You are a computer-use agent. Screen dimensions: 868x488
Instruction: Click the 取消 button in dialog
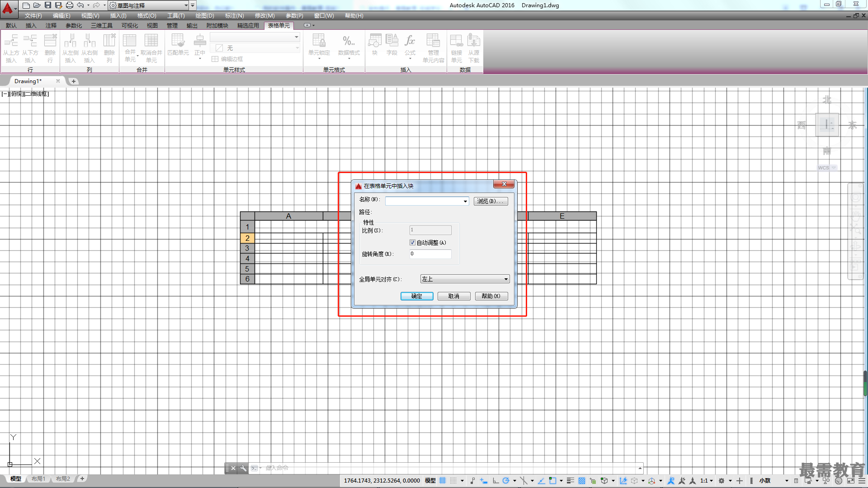[x=454, y=296]
